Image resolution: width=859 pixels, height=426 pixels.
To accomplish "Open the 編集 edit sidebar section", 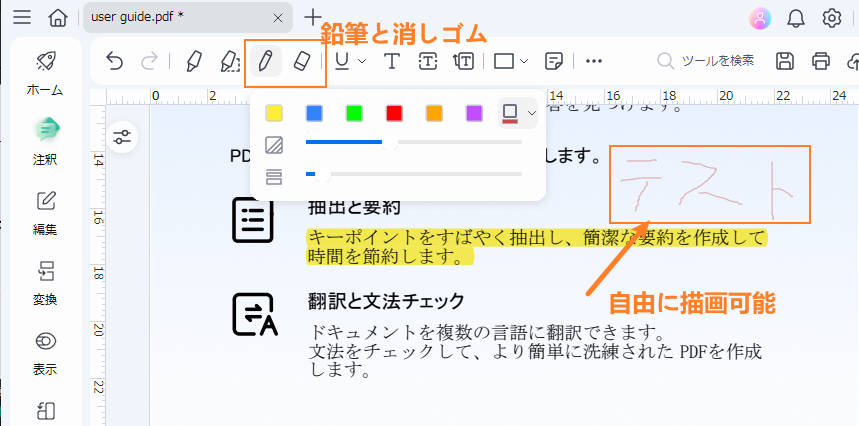I will (45, 213).
